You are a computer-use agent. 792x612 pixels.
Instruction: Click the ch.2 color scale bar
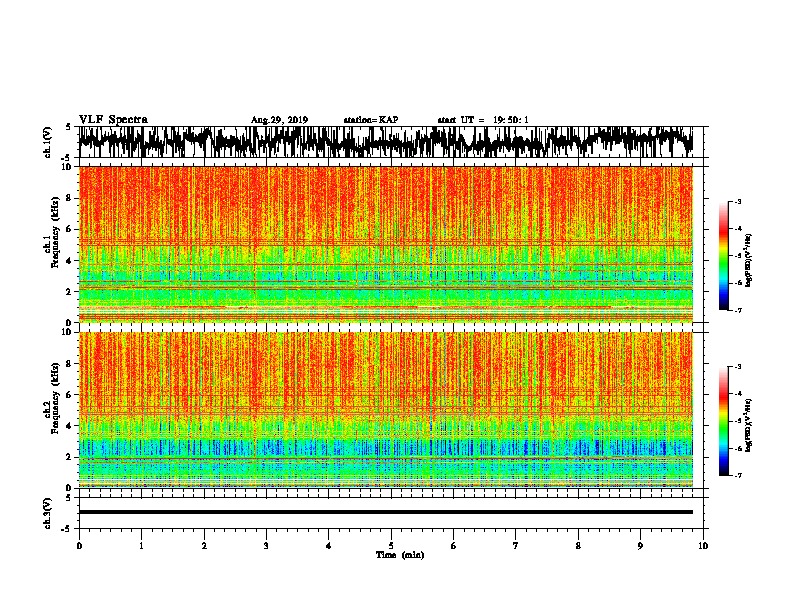click(723, 421)
